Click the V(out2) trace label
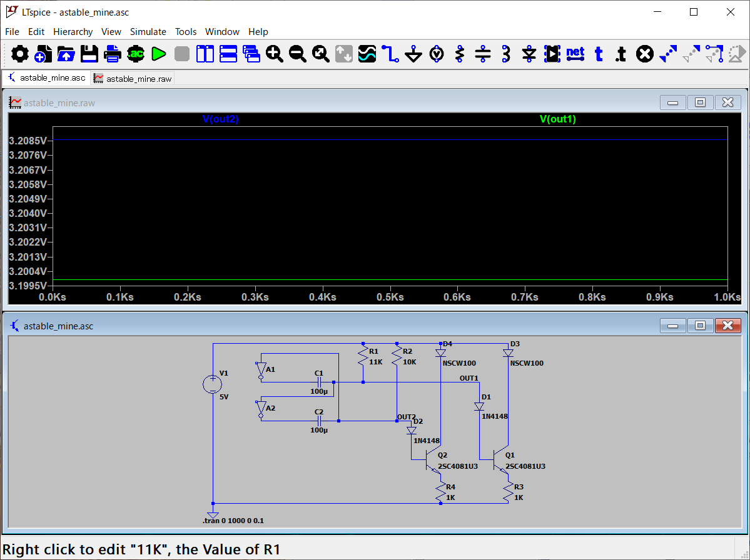 click(x=220, y=119)
